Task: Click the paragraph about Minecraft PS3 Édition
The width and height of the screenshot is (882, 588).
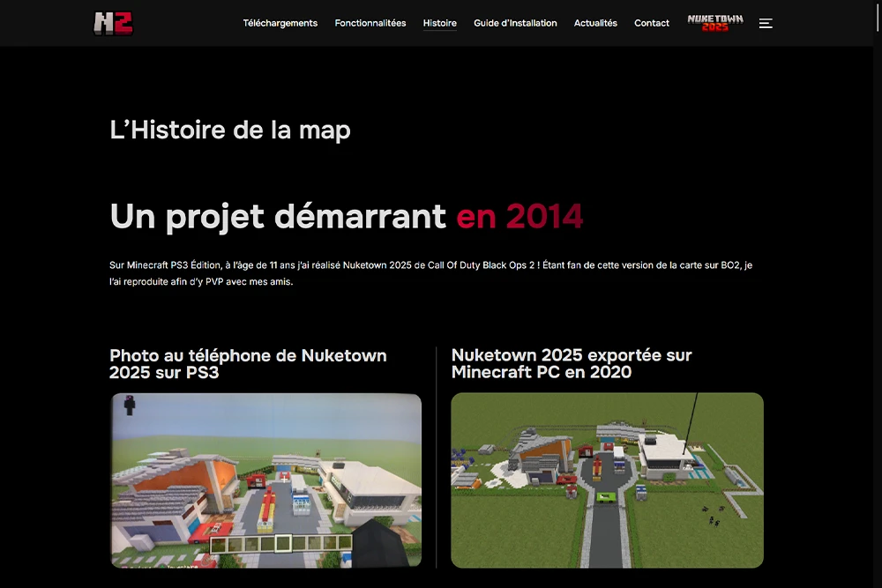Action: [x=430, y=273]
